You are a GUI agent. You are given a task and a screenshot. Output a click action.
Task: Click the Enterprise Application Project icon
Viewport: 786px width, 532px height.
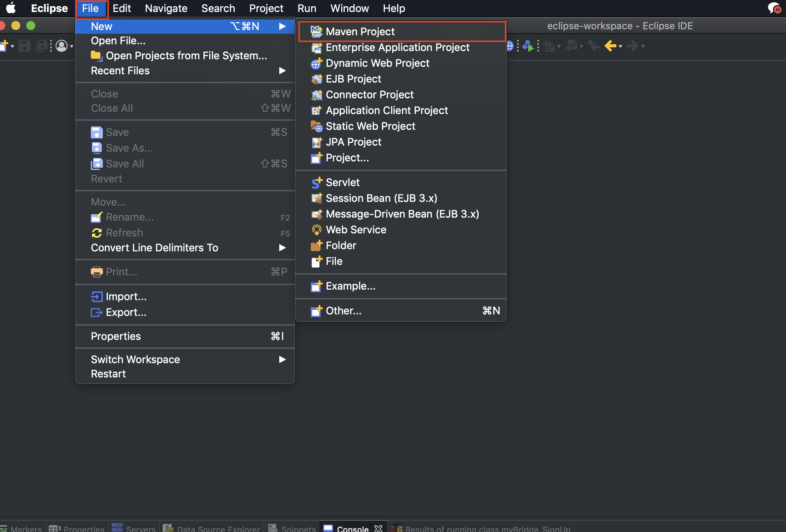coord(316,48)
